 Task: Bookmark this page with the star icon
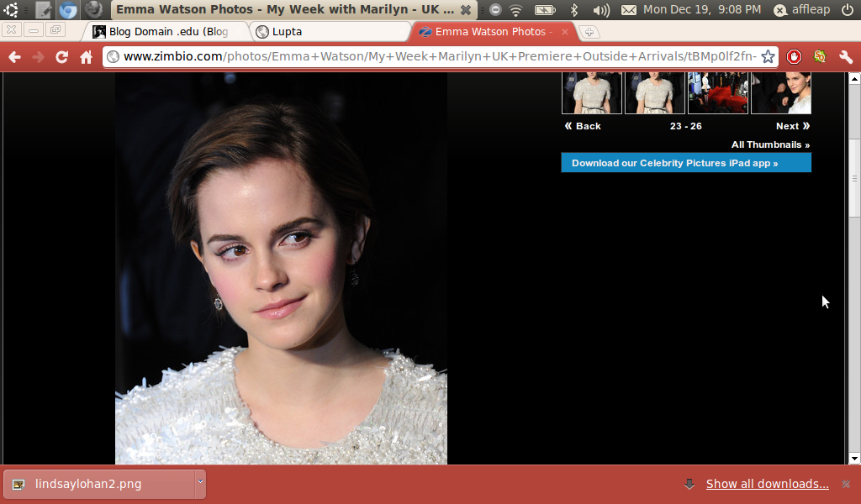point(768,56)
